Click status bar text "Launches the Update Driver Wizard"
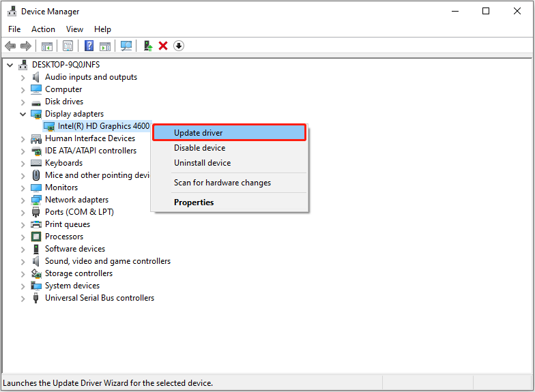The image size is (535, 392). coord(108,383)
